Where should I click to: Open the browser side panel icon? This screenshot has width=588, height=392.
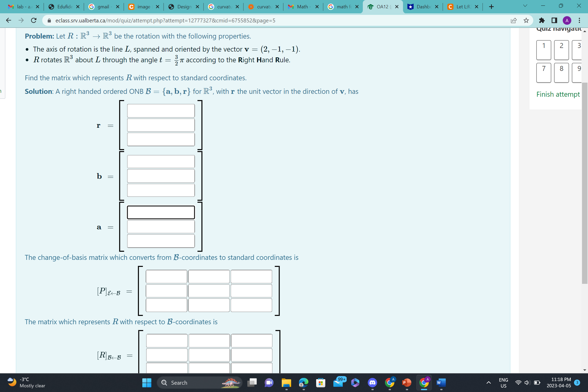pyautogui.click(x=554, y=20)
